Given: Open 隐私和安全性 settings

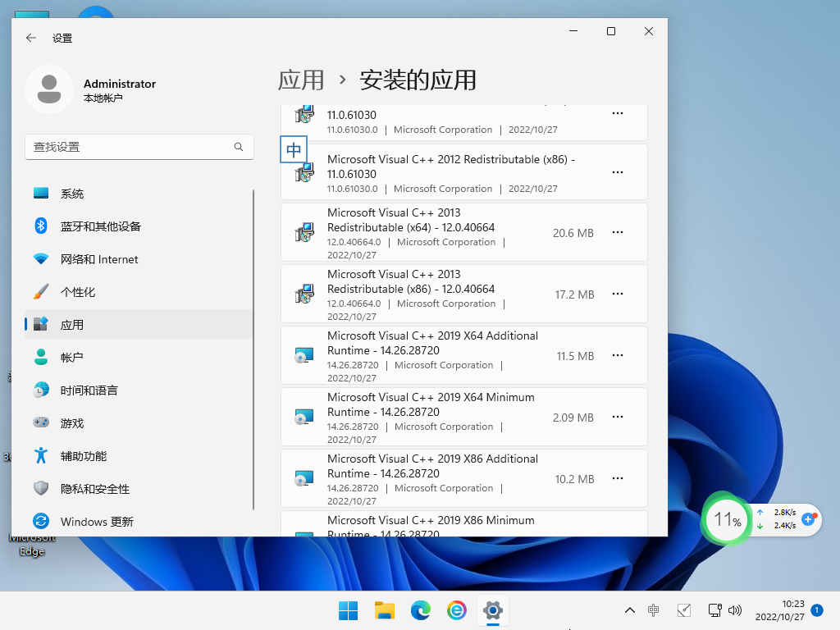Looking at the screenshot, I should [x=95, y=489].
